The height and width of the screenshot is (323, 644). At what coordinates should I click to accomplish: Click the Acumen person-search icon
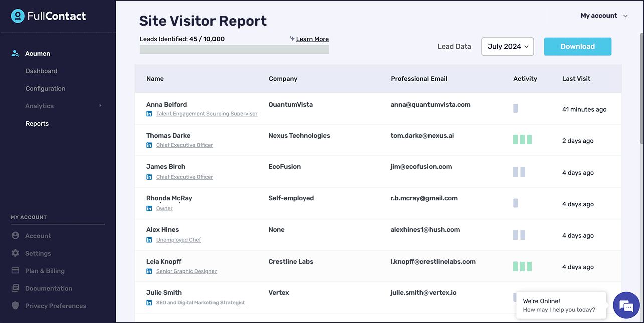click(x=15, y=54)
